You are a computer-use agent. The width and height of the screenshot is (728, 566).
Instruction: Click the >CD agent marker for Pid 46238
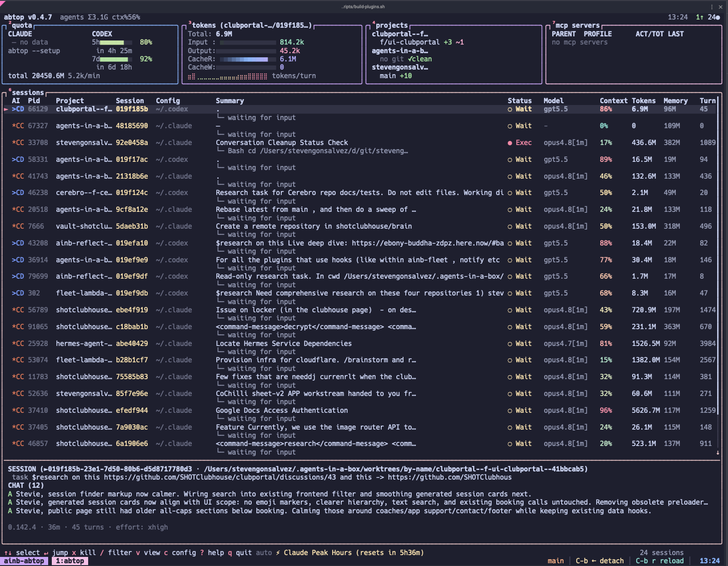[x=18, y=193]
